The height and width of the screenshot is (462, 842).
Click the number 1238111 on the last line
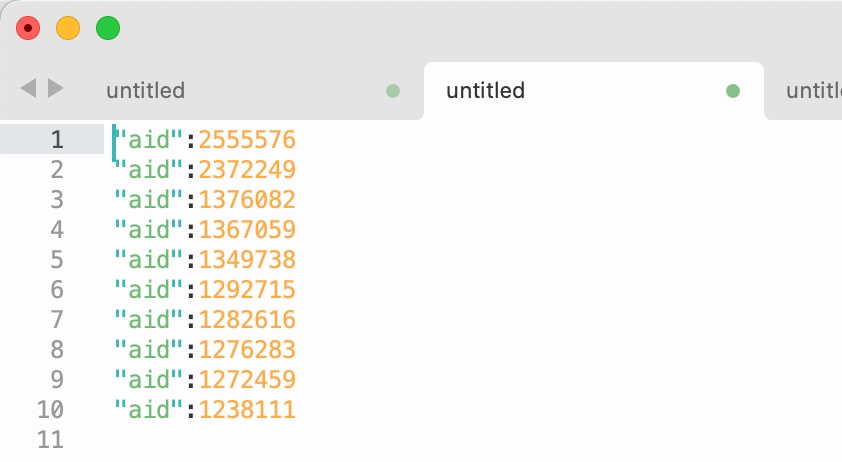point(247,410)
